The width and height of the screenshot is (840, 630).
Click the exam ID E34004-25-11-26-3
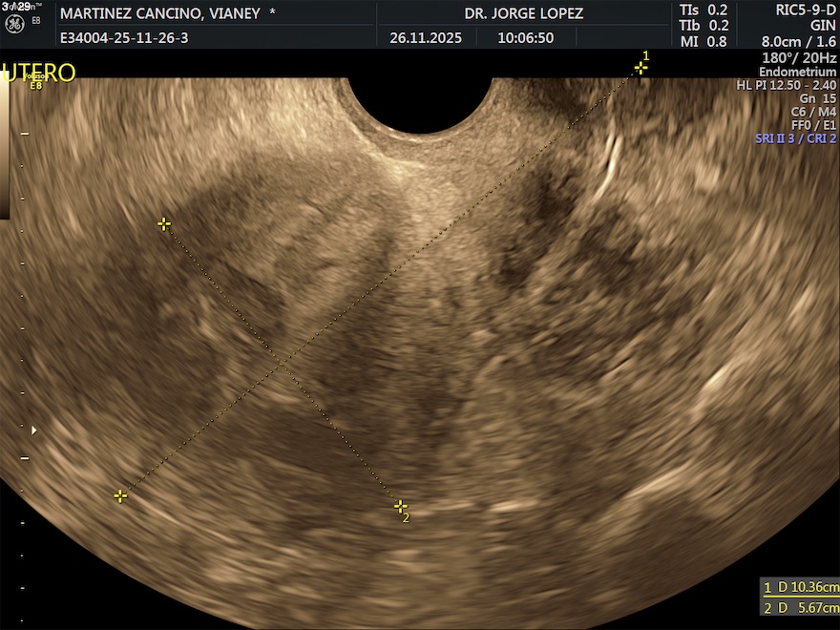click(x=124, y=39)
